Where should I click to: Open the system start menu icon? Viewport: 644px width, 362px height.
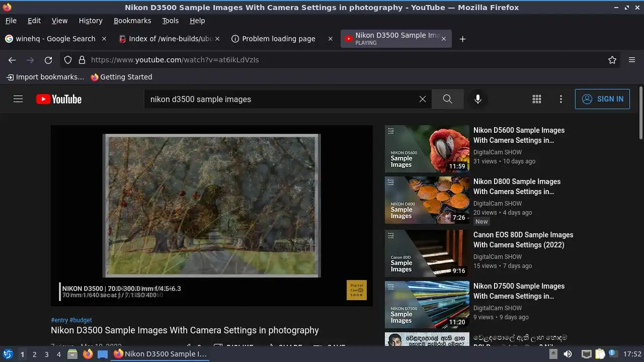pos(8,354)
